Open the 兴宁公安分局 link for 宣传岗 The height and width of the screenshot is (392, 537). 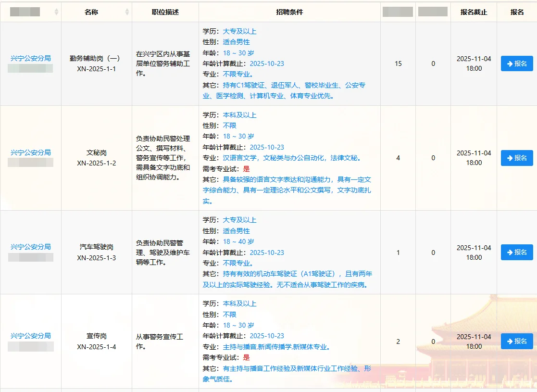30,336
